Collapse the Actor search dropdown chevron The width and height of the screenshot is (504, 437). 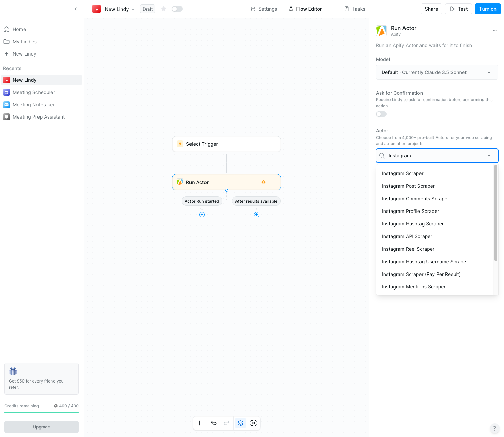point(489,156)
